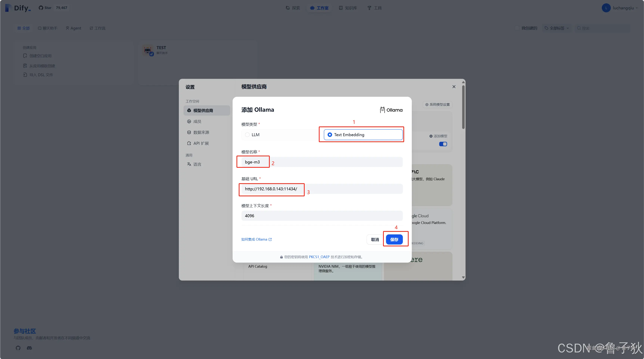This screenshot has width=644, height=359.
Task: Open 系统模型设置 system model settings
Action: 437,104
